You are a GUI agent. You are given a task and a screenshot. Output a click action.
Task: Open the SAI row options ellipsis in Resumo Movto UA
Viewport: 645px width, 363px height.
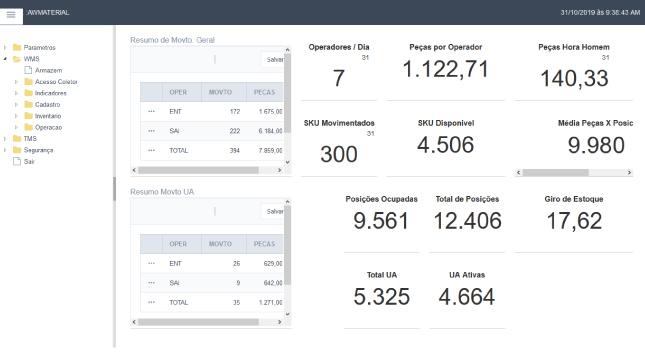151,283
